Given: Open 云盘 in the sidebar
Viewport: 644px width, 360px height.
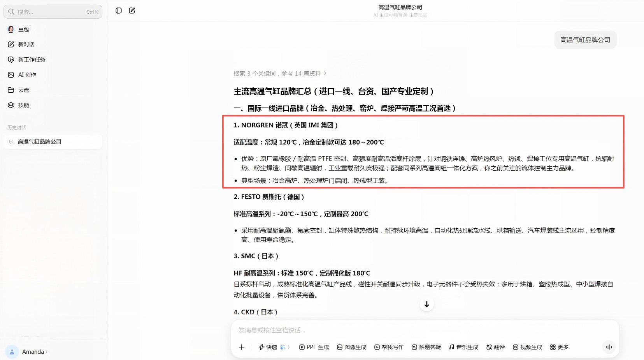Looking at the screenshot, I should [x=53, y=90].
